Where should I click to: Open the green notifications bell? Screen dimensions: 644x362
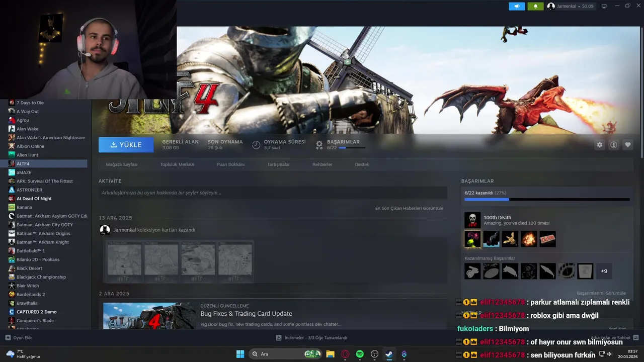[x=535, y=6]
